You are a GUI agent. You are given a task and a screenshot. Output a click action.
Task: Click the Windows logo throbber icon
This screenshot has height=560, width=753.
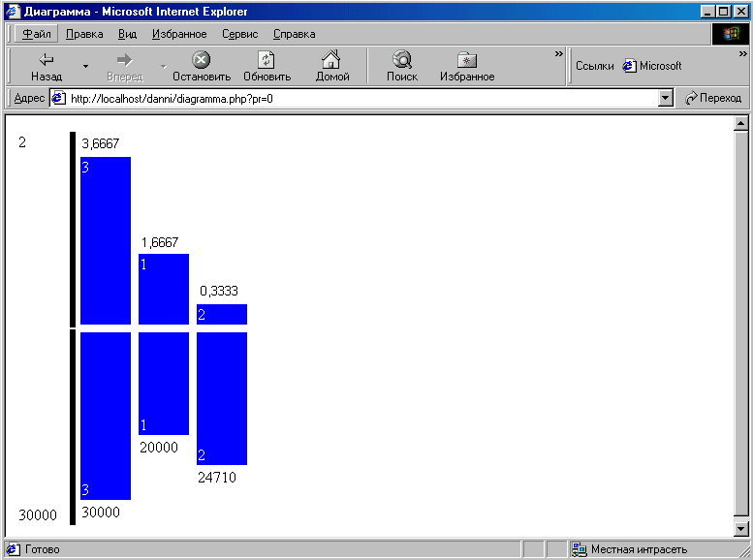click(731, 34)
